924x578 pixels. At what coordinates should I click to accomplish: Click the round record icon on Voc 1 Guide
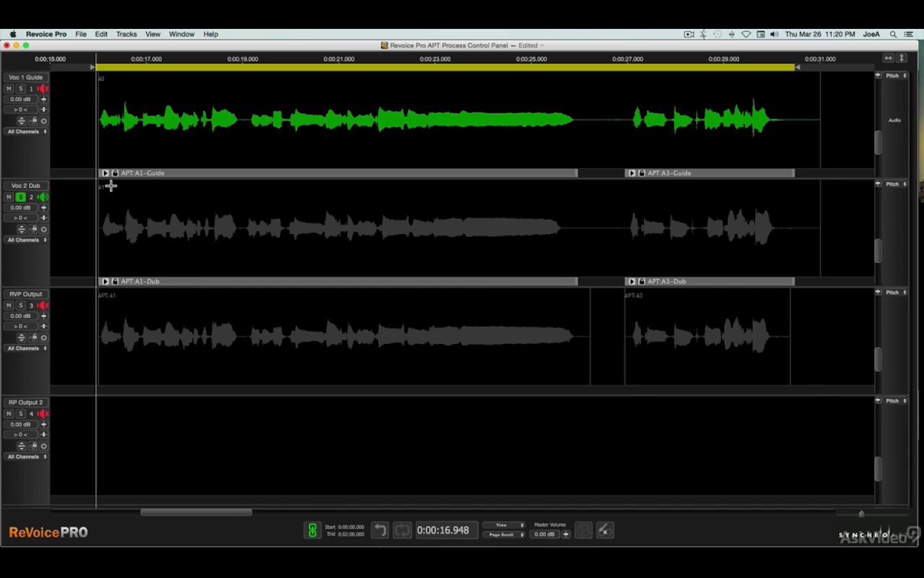point(43,121)
